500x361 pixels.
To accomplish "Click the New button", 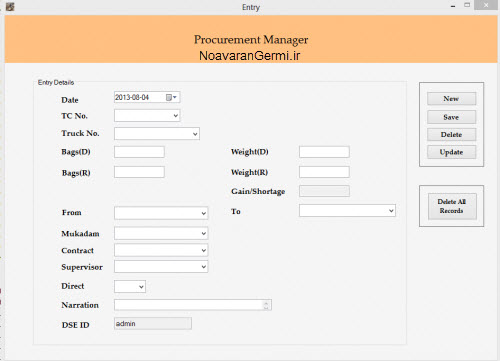I will 451,99.
